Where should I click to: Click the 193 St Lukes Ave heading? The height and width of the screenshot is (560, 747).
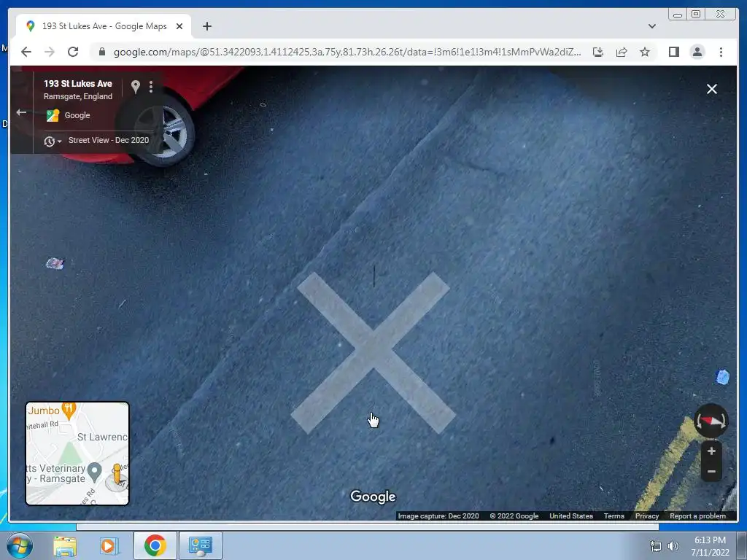[x=77, y=83]
